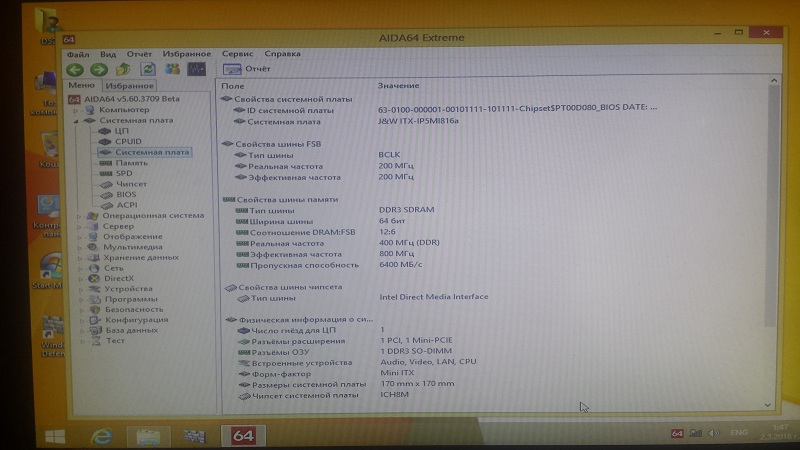800x450 pixels.
Task: Select the ЦП tree item
Action: 121,131
